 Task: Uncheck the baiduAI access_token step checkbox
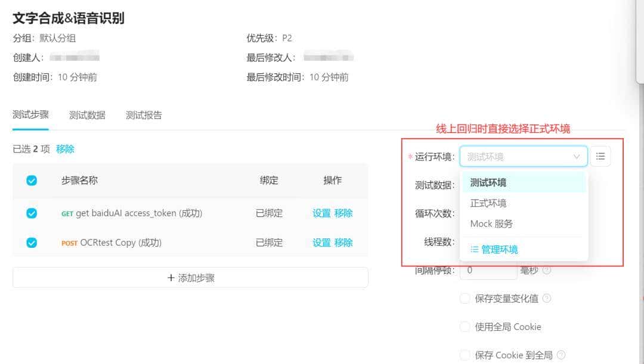31,213
